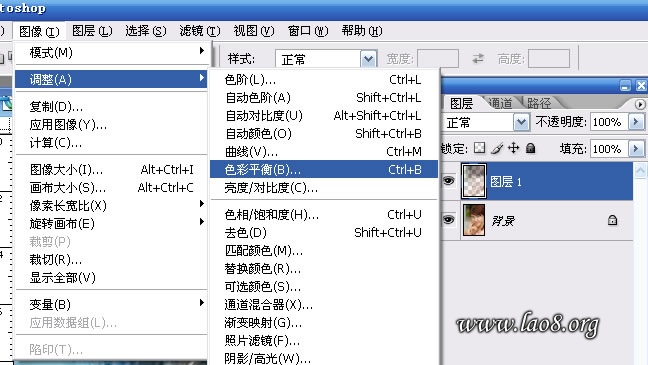Swap width and height arrows icon
The width and height of the screenshot is (648, 365).
point(478,58)
